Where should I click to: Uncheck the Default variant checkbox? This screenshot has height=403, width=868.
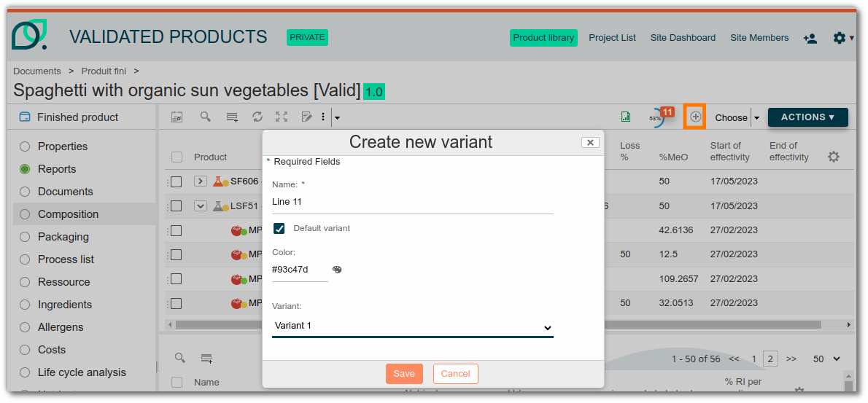pyautogui.click(x=279, y=228)
